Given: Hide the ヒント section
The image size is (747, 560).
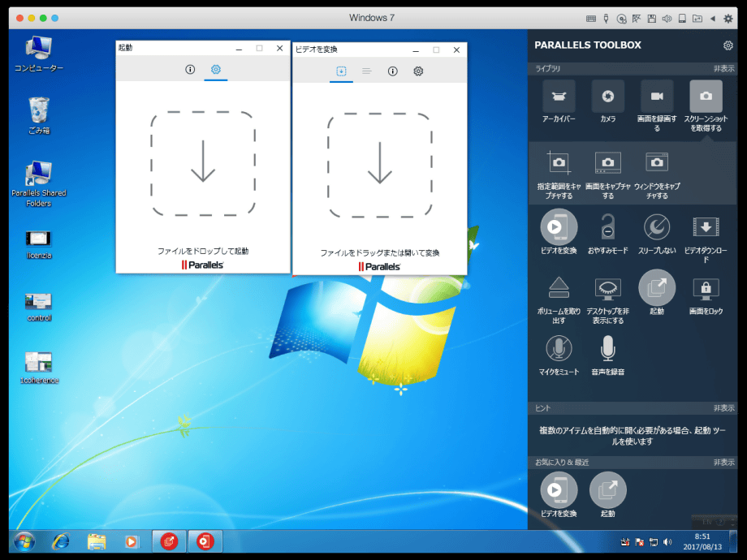Looking at the screenshot, I should [x=723, y=408].
